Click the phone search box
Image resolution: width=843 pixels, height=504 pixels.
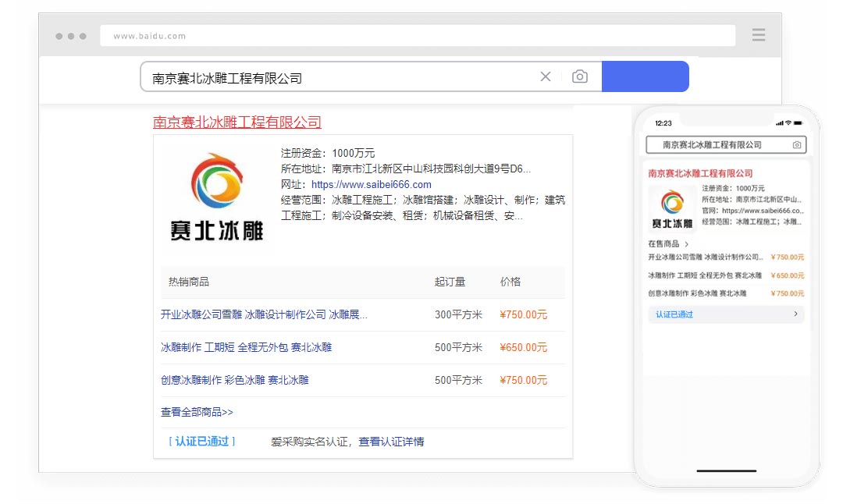click(x=726, y=144)
